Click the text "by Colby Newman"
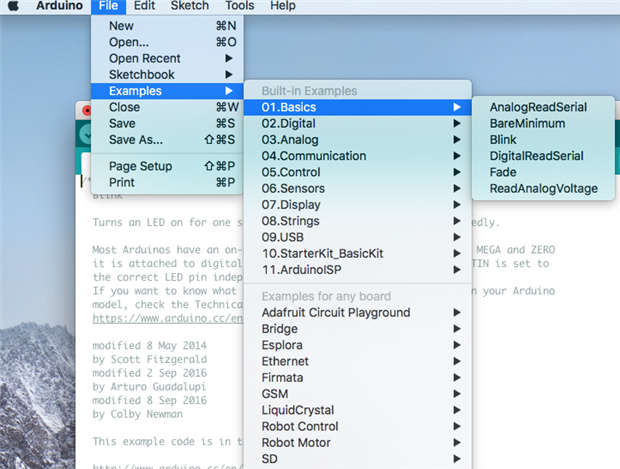Screen dimensions: 620x469 coord(138,414)
